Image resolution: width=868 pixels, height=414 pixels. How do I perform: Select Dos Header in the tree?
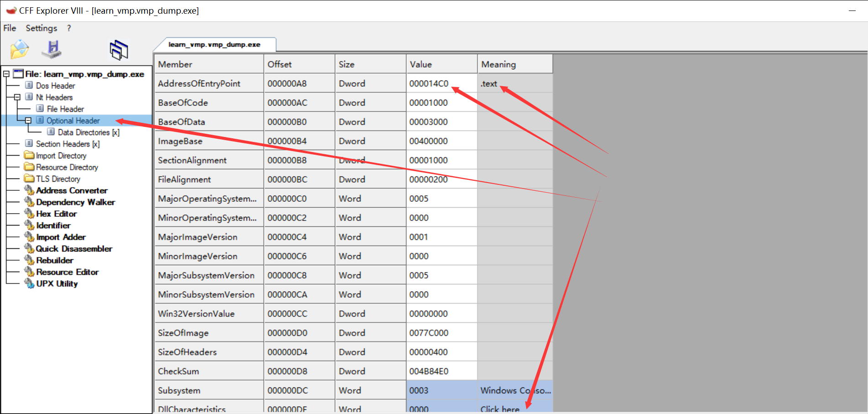[55, 86]
